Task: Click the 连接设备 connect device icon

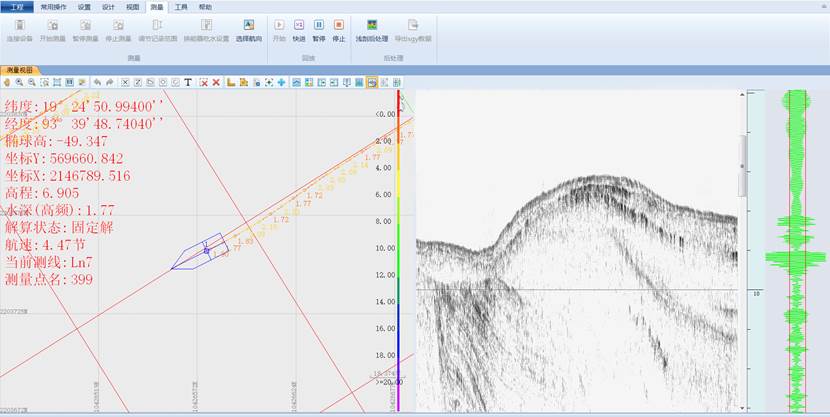Action: pyautogui.click(x=19, y=27)
